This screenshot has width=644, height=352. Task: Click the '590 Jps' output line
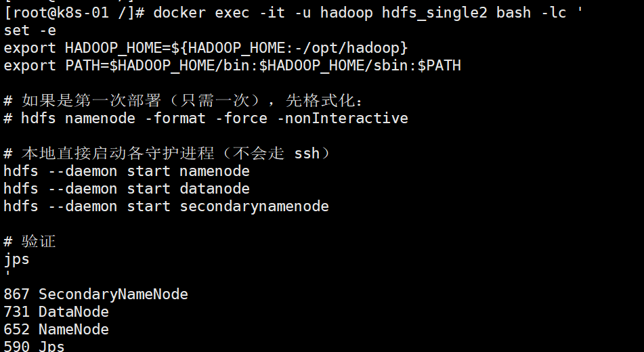(x=34, y=347)
